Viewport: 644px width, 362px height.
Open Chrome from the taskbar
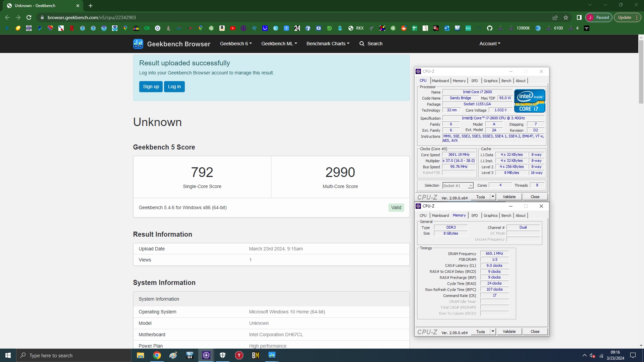click(157, 355)
